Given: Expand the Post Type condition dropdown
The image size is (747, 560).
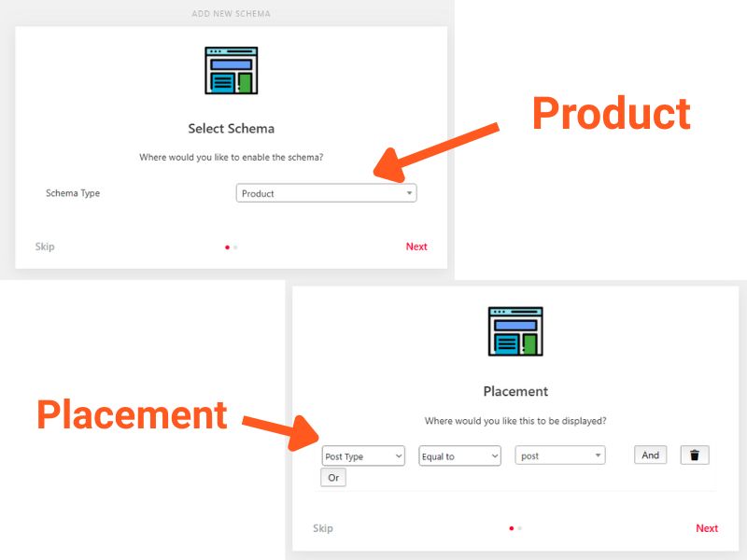Looking at the screenshot, I should click(x=363, y=455).
